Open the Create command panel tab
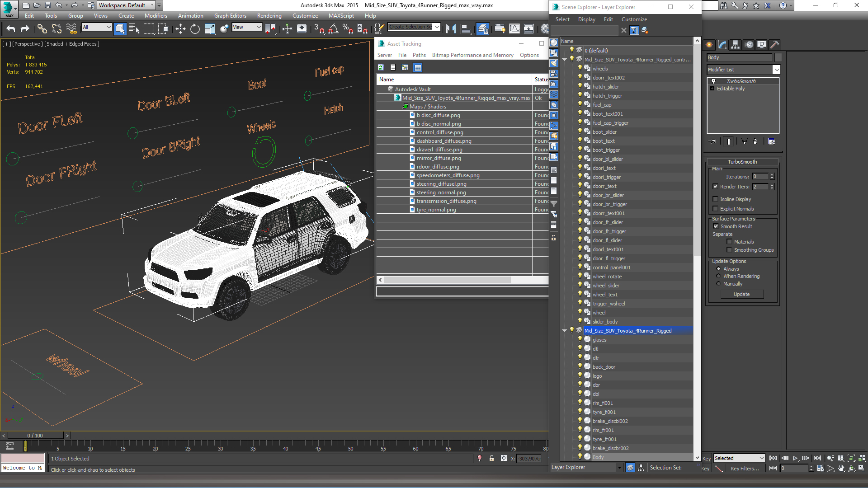This screenshot has width=868, height=488. pyautogui.click(x=709, y=44)
